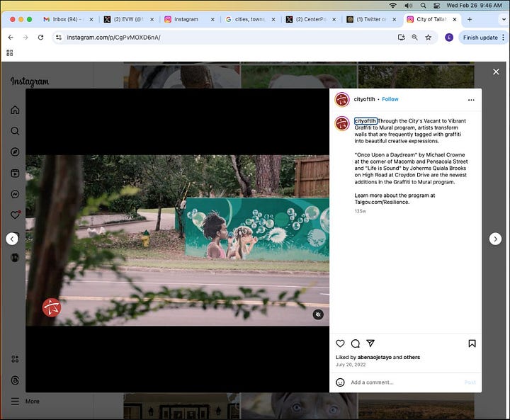This screenshot has width=510, height=420.
Task: Open Threads icon in sidebar
Action: (x=15, y=380)
